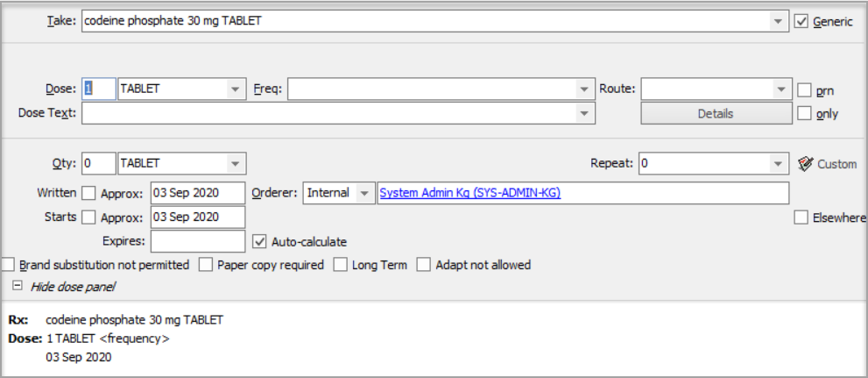Disable the Auto-calculate checkbox
This screenshot has height=378, width=868.
tap(259, 241)
